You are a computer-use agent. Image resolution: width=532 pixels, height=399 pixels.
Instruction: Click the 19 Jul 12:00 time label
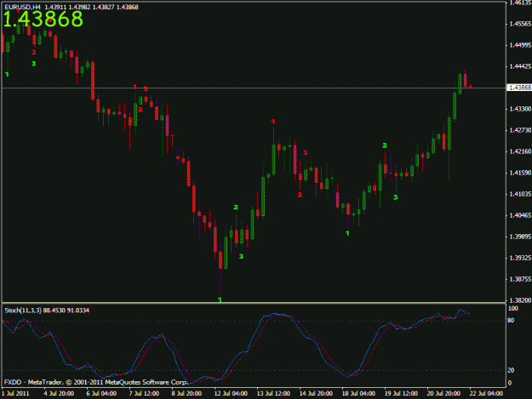coord(401,393)
